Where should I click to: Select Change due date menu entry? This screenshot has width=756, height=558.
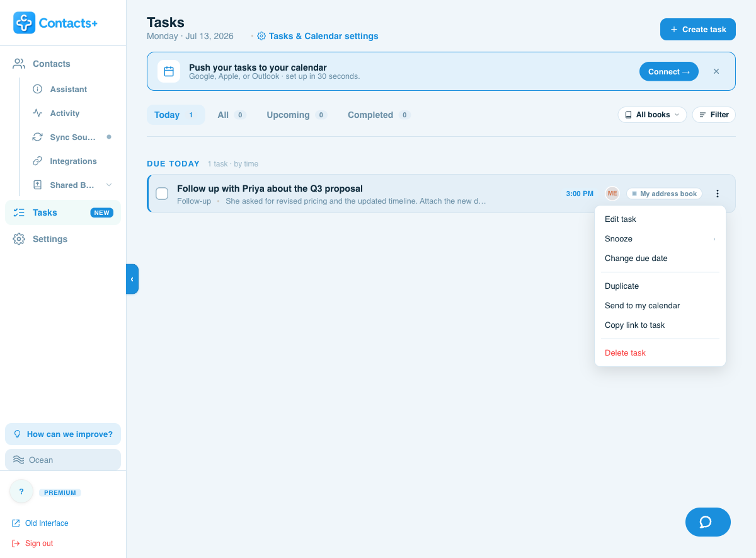660,259
